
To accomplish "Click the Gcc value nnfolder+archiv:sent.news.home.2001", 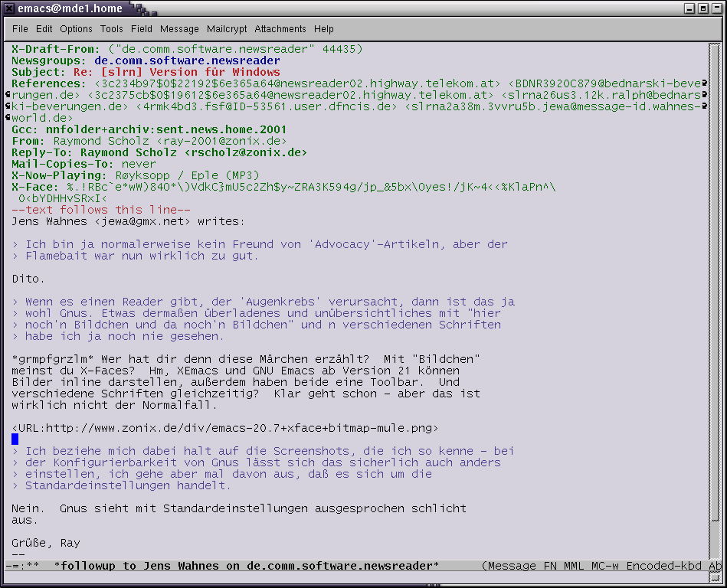I will pyautogui.click(x=166, y=129).
